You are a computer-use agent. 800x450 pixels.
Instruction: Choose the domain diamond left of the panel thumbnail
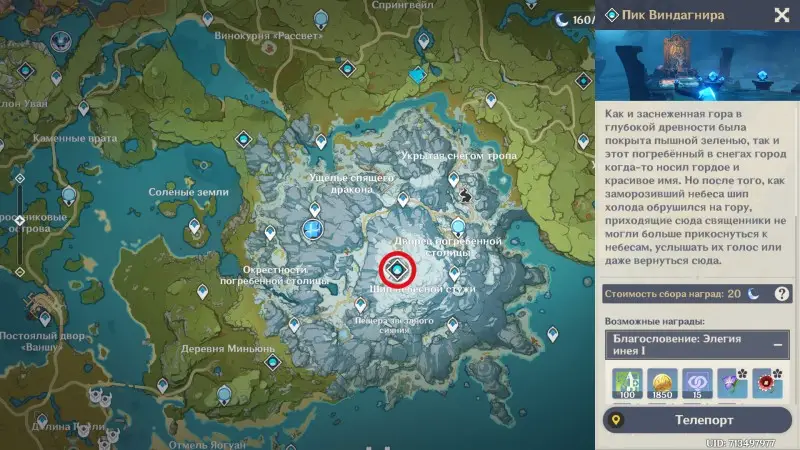pos(583,80)
